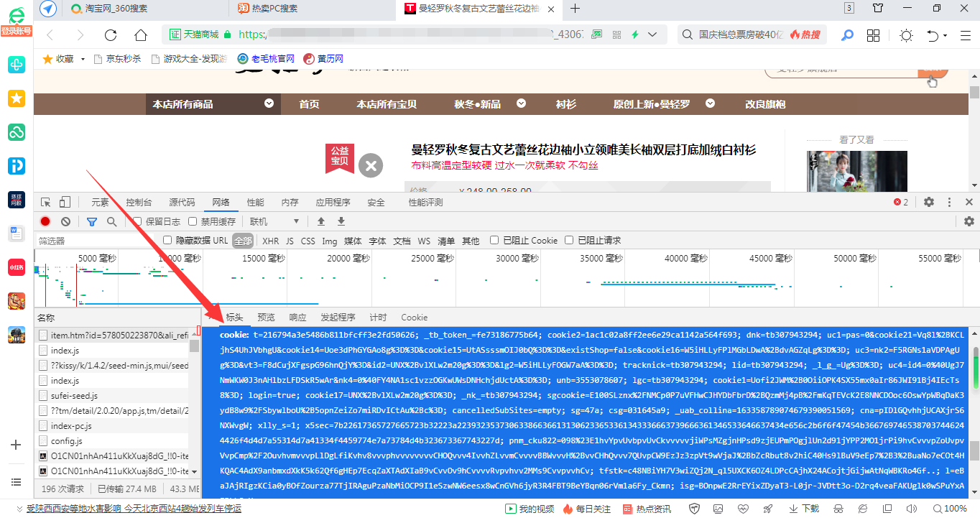Toggle the blue filter funnel icon
980x518 pixels.
click(x=92, y=221)
